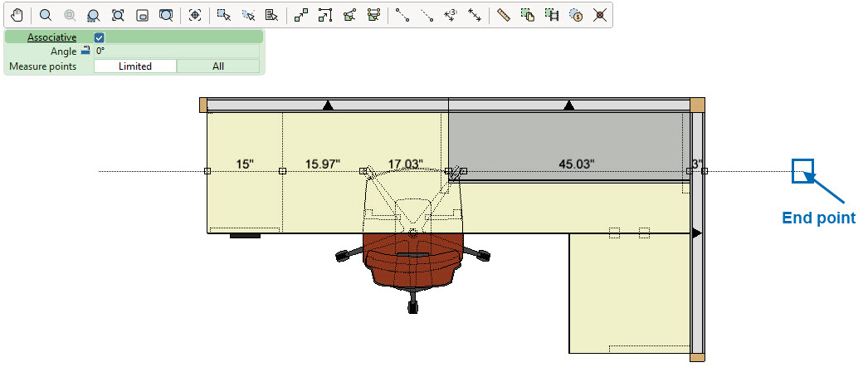Viewport: 868px width, 387px height.
Task: Click the 15.97" dimension text
Action: click(323, 164)
